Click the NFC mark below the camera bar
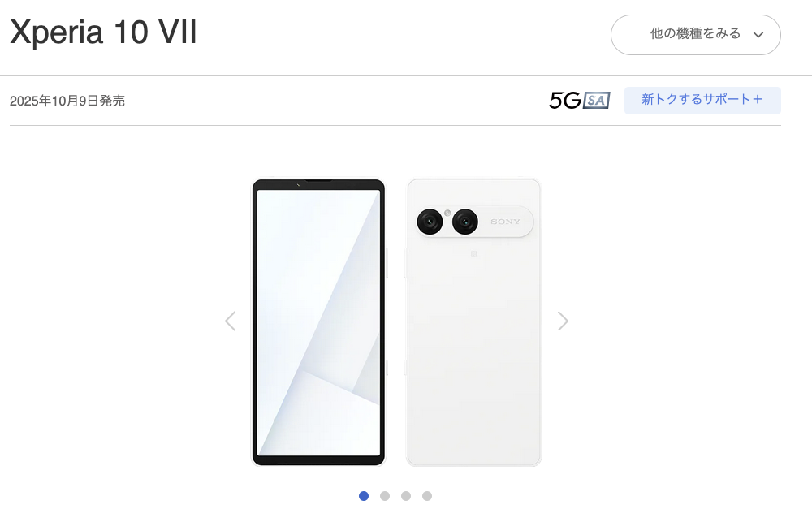The height and width of the screenshot is (509, 812). pos(473,254)
